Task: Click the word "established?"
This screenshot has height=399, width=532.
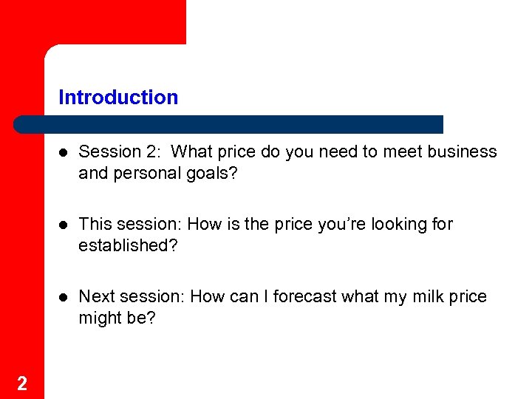Action: point(128,245)
